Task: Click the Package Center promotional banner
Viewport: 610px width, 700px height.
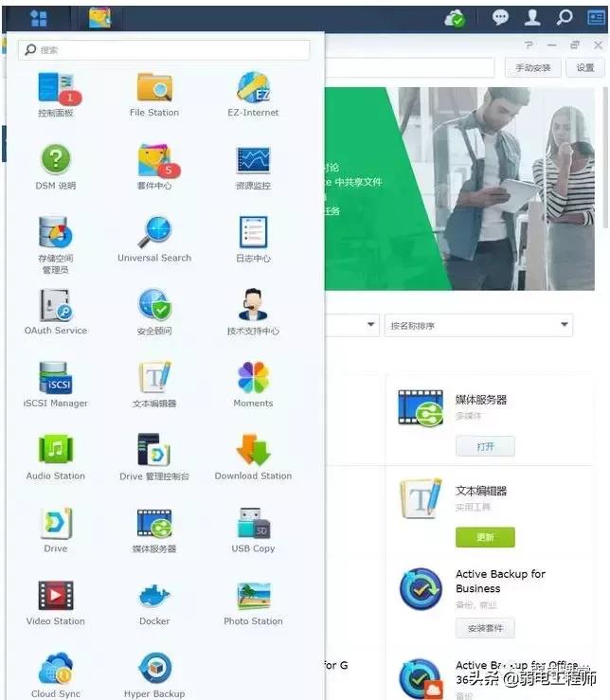Action: 459,188
